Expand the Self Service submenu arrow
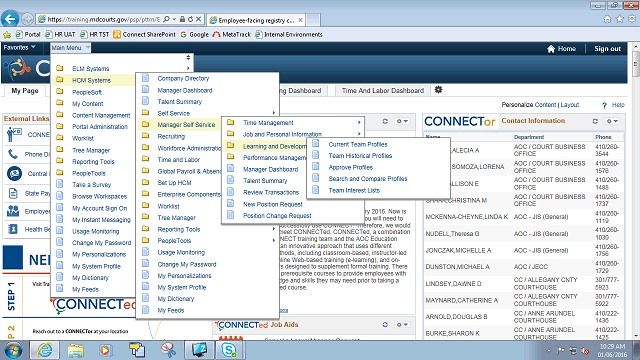This screenshot has height=360, width=640. point(274,113)
